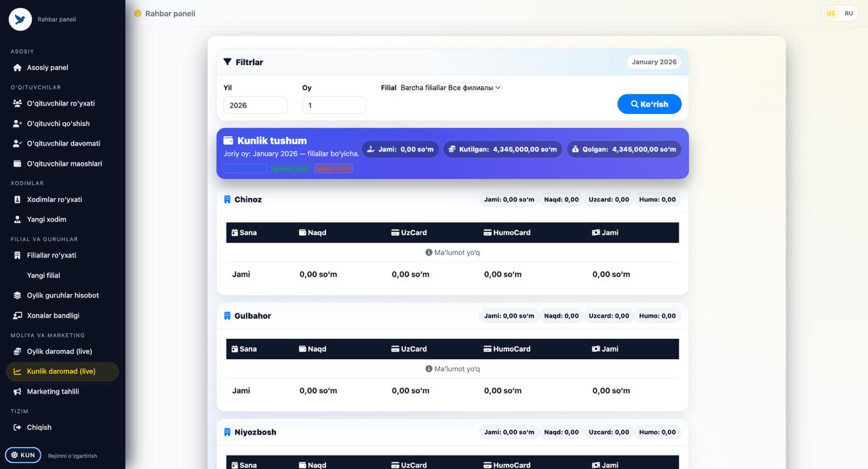Click the Oy month input field
The height and width of the screenshot is (469, 868).
click(x=334, y=105)
